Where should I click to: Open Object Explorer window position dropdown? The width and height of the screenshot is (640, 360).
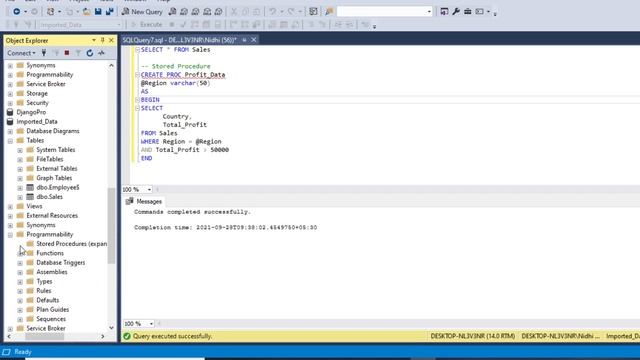point(94,40)
